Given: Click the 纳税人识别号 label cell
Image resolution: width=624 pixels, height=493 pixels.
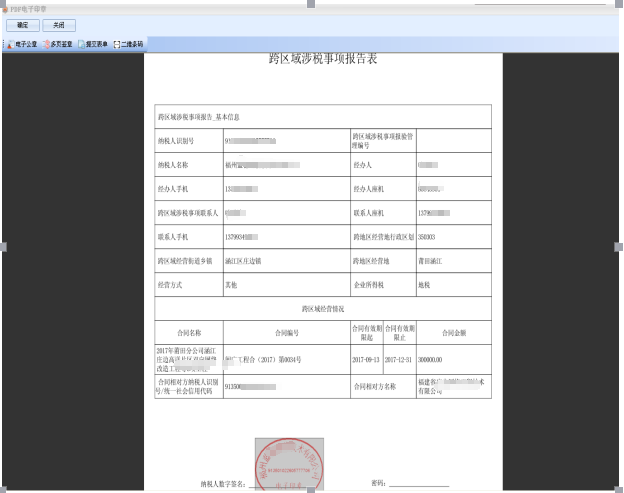Looking at the screenshot, I should [x=189, y=141].
